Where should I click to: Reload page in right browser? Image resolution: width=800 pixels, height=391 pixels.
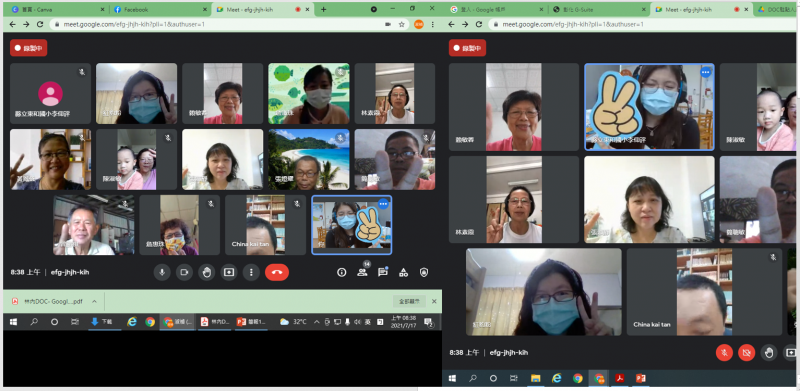click(479, 24)
